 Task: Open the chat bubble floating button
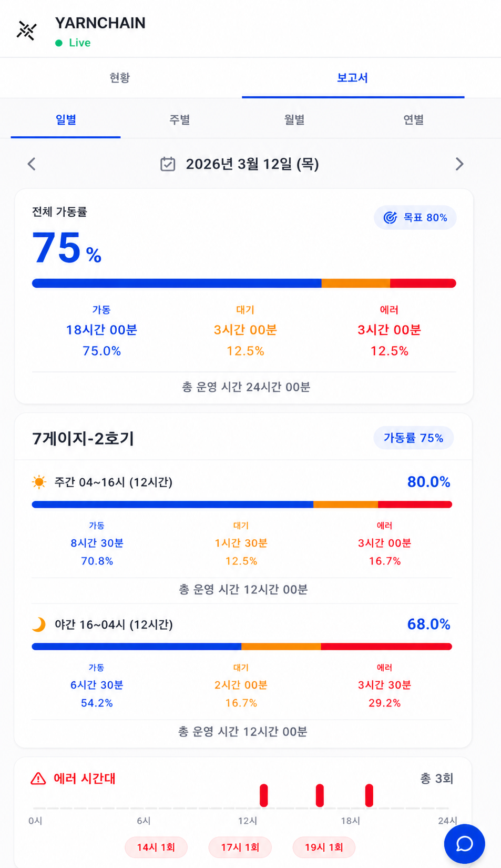pyautogui.click(x=464, y=844)
